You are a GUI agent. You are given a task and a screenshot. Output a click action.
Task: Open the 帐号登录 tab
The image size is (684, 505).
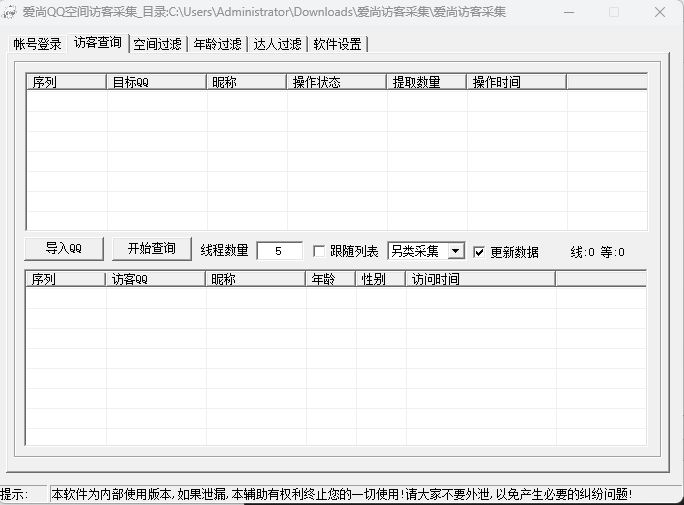(37, 44)
